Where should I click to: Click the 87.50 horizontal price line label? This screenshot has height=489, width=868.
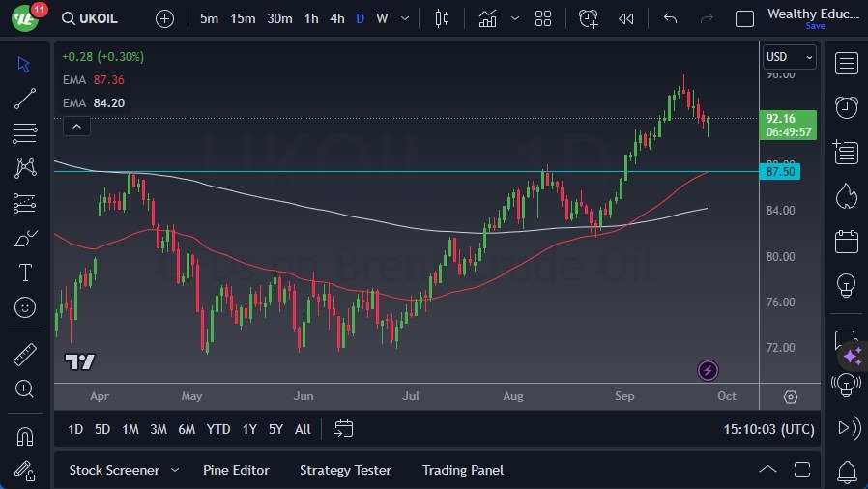pyautogui.click(x=780, y=171)
